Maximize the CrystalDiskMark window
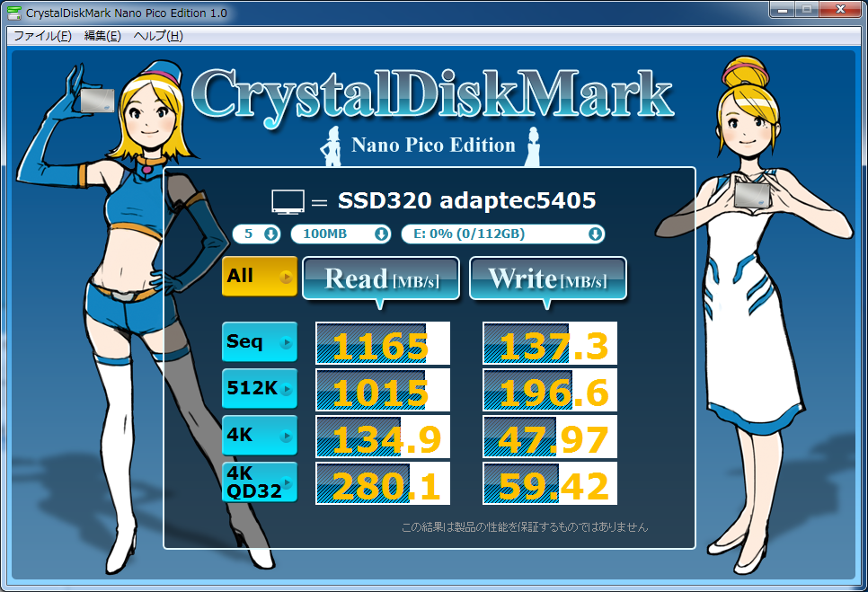The height and width of the screenshot is (592, 868). pos(807,9)
